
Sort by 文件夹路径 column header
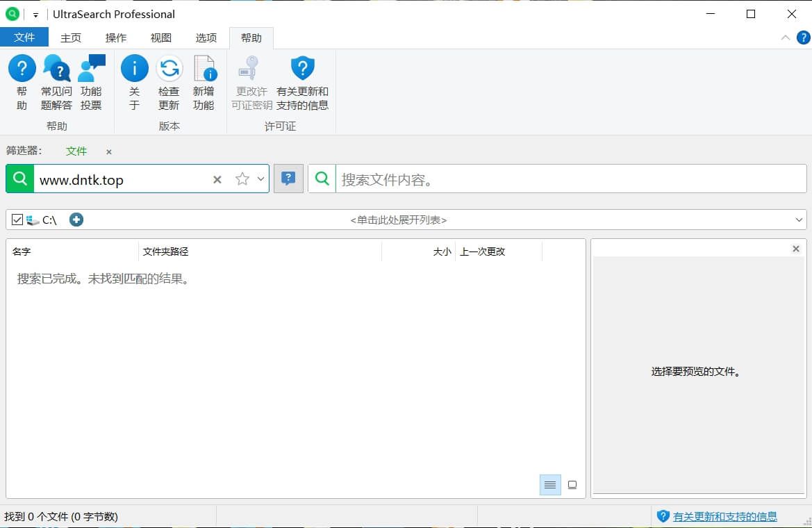[260, 251]
